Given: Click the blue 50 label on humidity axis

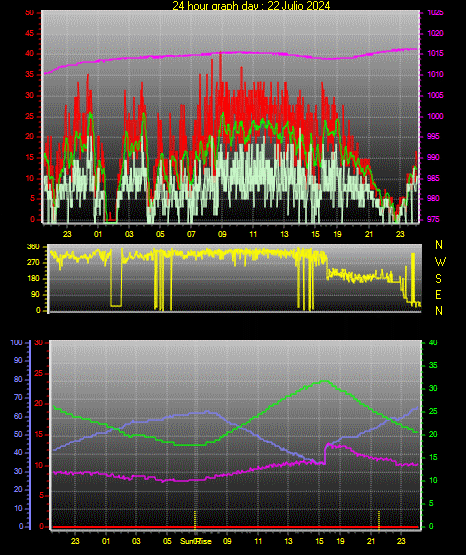Looking at the screenshot, I should (18, 434).
